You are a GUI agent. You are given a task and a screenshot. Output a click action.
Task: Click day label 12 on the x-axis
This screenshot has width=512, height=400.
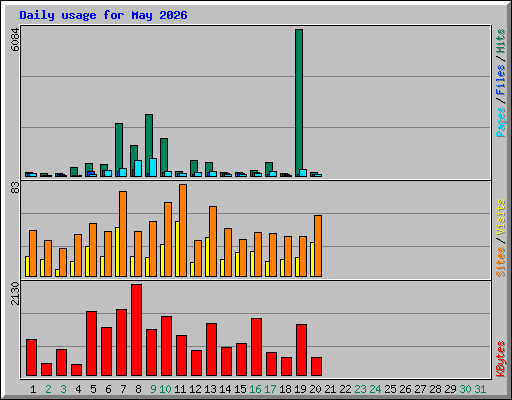click(195, 389)
